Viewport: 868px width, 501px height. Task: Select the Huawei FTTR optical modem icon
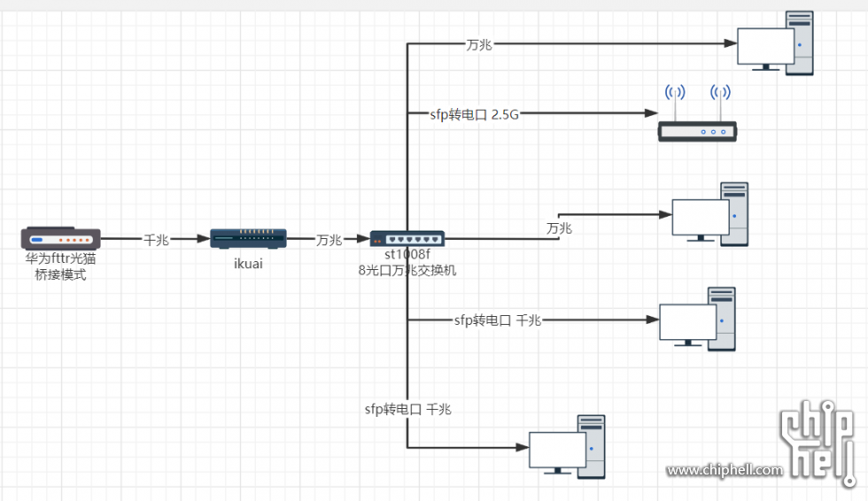(61, 238)
